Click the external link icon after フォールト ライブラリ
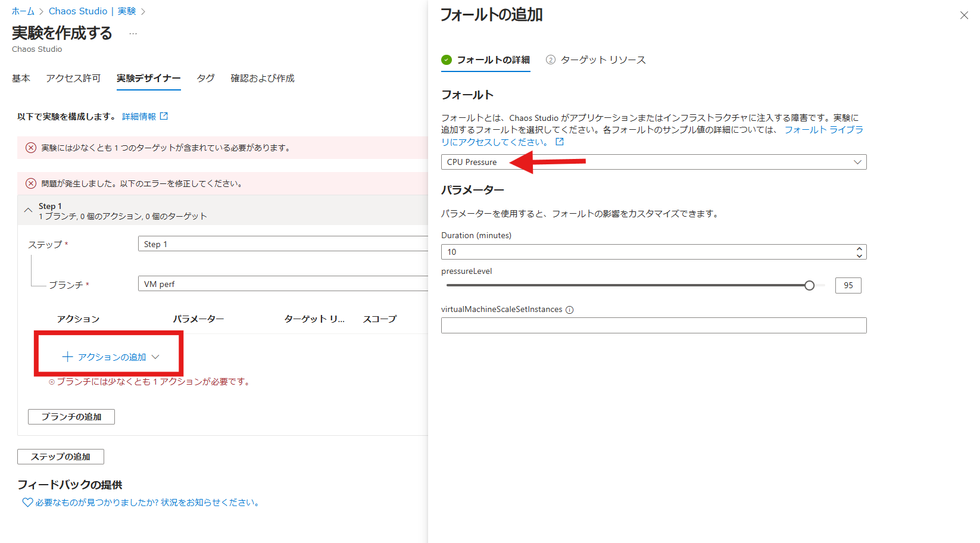 coord(559,142)
